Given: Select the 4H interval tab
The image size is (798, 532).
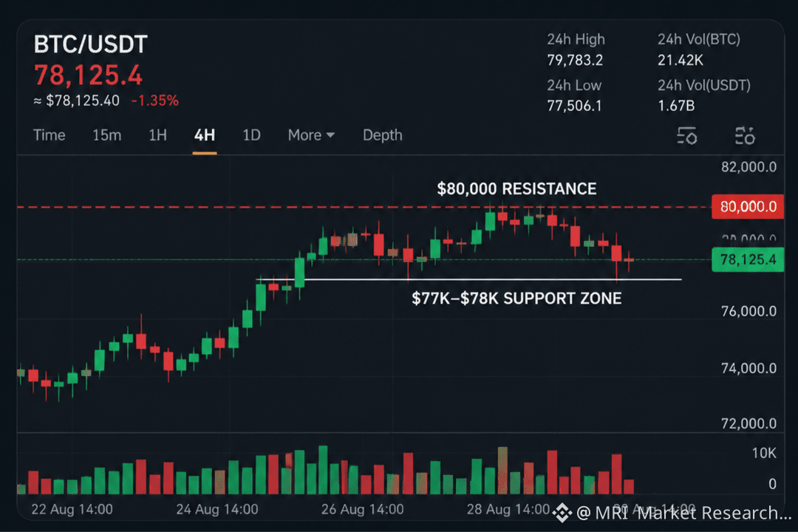Looking at the screenshot, I should tap(205, 135).
